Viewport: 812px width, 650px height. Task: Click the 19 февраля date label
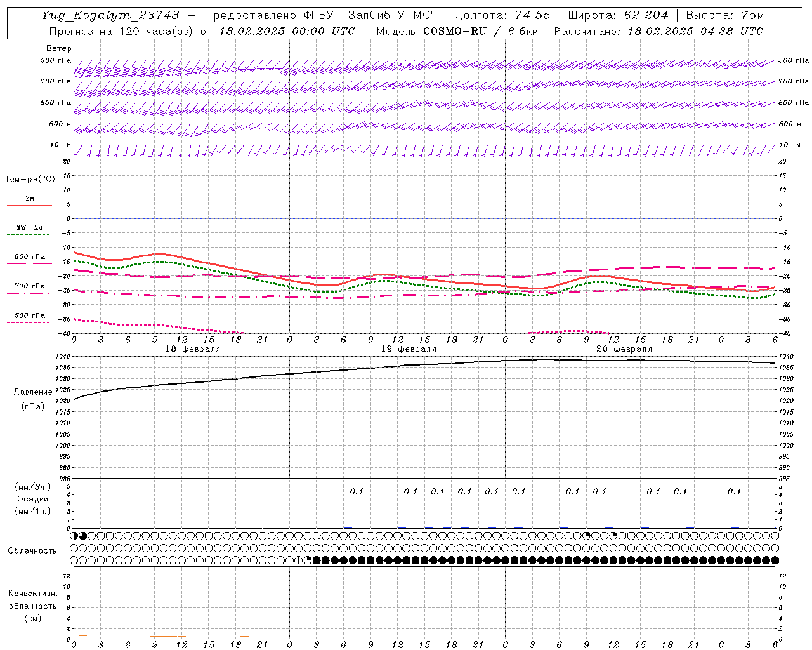[x=409, y=349]
